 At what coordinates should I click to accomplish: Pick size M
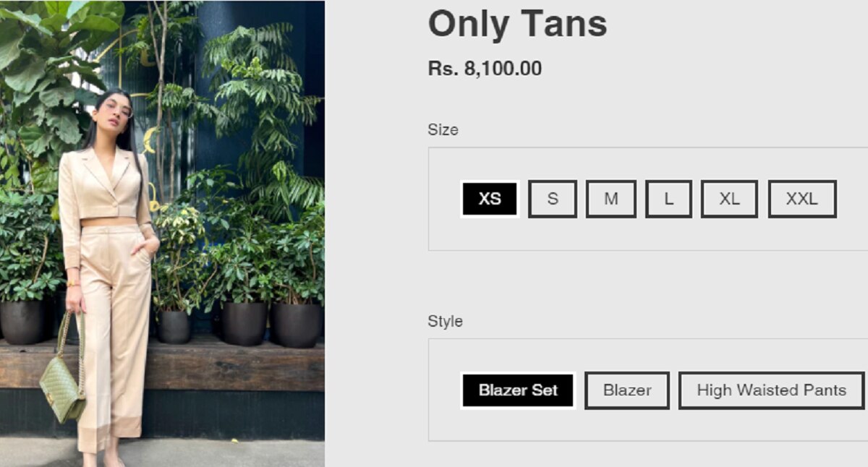tap(611, 199)
